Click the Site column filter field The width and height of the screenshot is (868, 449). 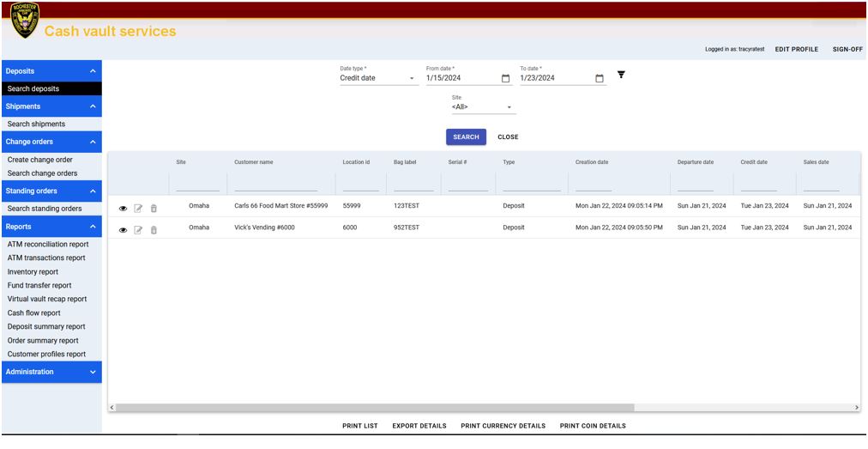(x=197, y=185)
